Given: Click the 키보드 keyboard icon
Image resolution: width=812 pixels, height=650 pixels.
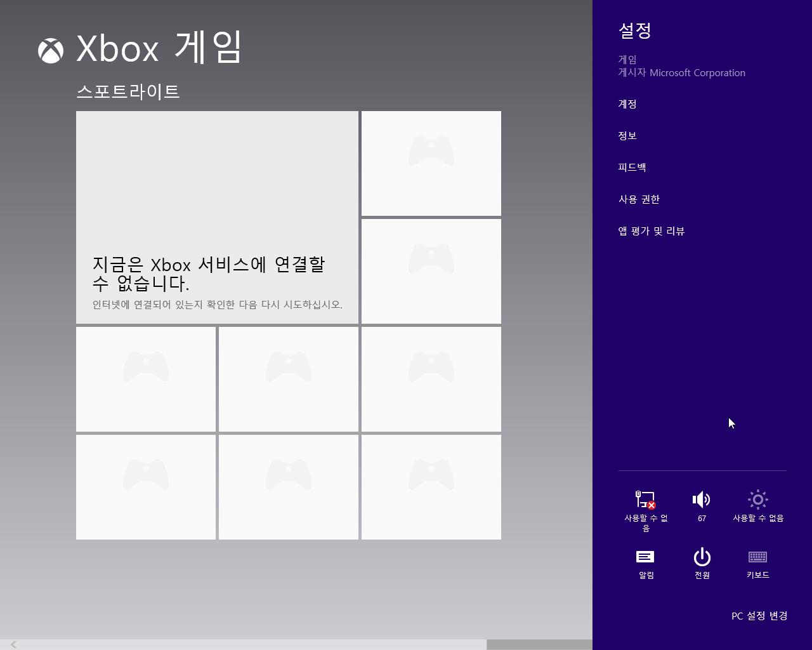Looking at the screenshot, I should pos(758,557).
